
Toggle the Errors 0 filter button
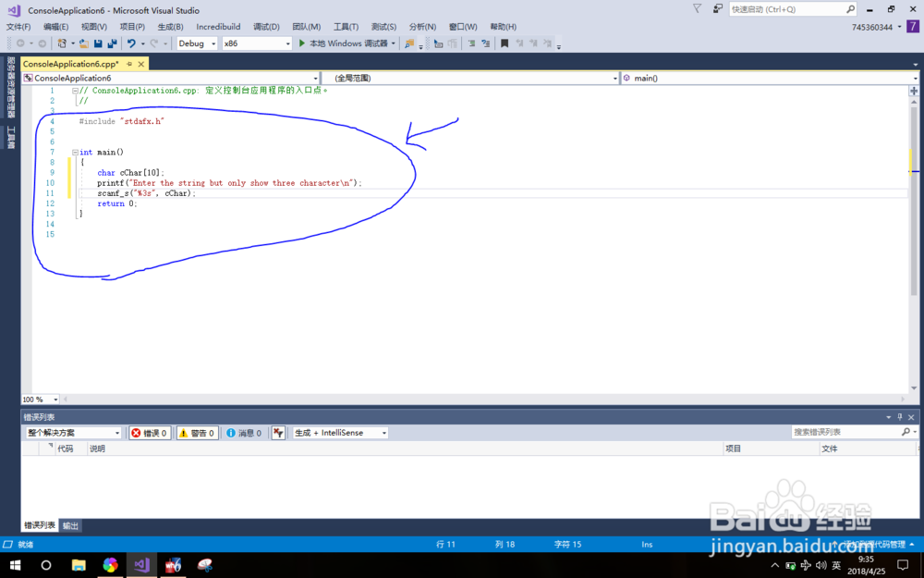[x=151, y=433]
